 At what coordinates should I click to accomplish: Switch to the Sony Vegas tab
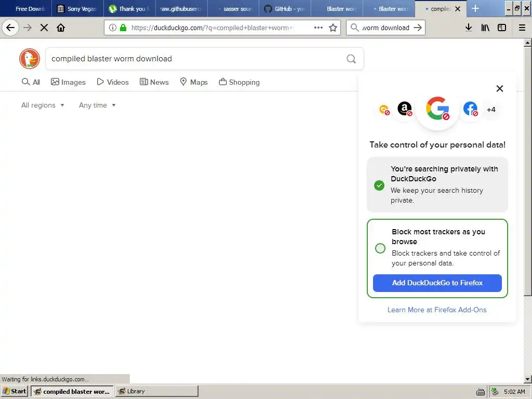[77, 9]
